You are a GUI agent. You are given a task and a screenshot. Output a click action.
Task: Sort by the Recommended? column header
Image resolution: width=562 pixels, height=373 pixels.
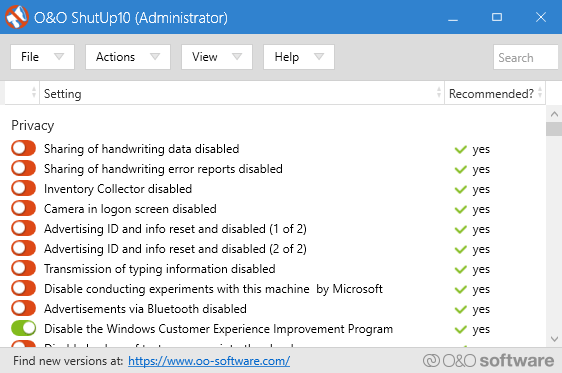(x=495, y=93)
